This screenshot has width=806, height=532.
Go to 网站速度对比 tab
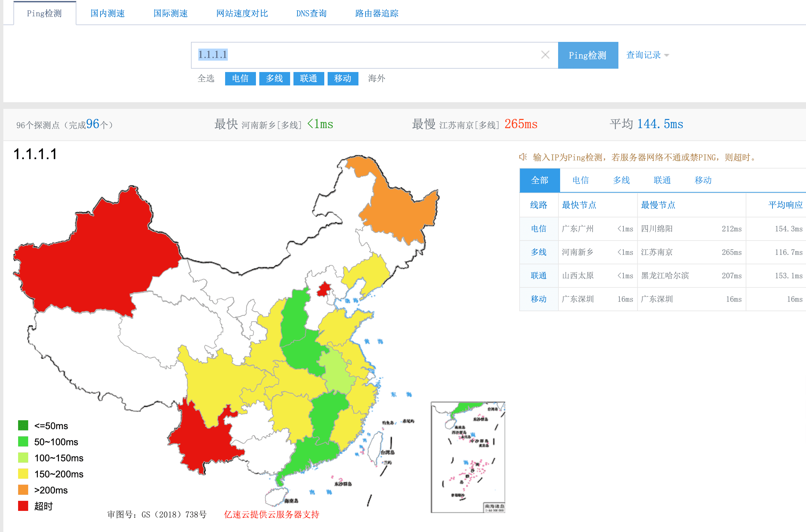(242, 13)
